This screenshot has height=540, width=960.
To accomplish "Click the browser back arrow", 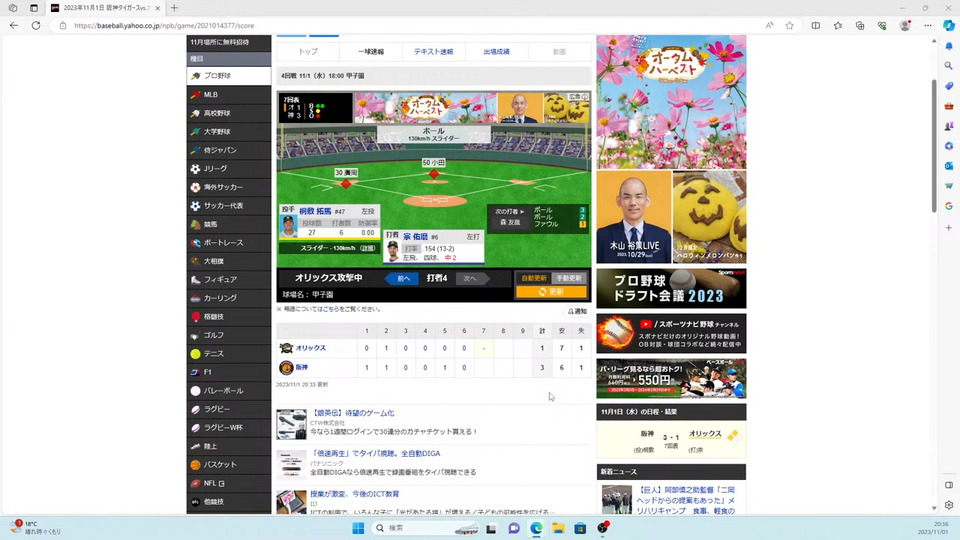I will (14, 26).
